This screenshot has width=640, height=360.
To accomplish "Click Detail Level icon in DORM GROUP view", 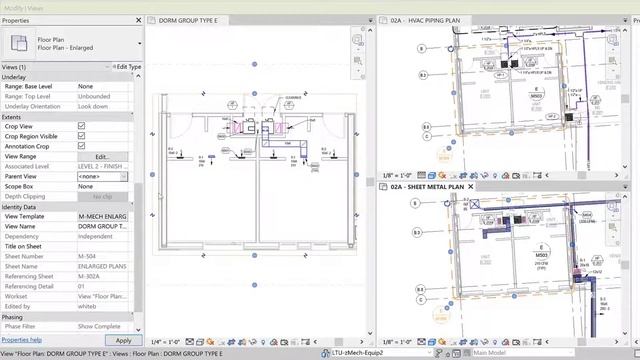I will tap(189, 342).
